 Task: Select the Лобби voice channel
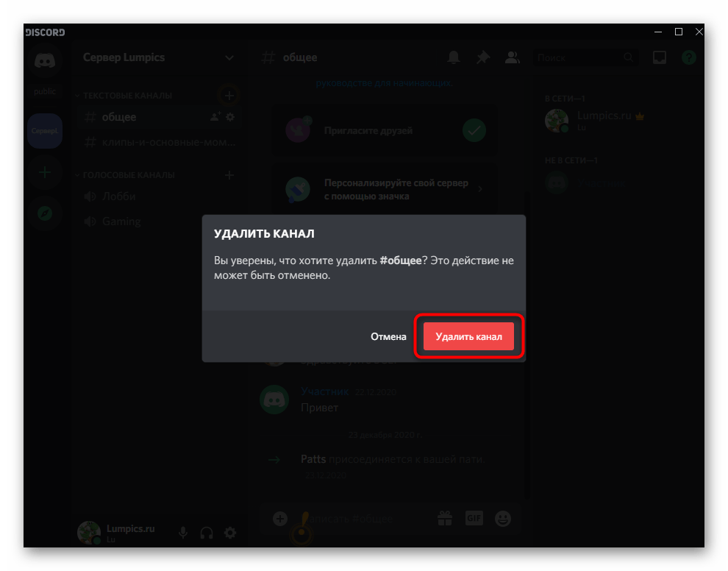coord(119,196)
